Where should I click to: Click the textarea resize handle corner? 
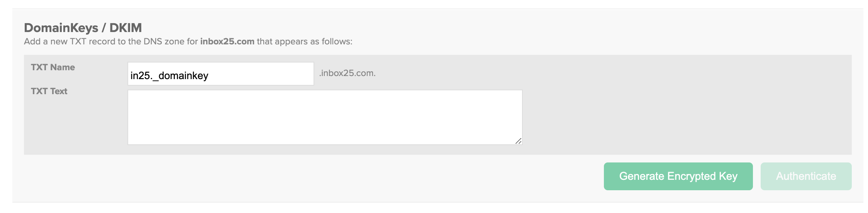(x=519, y=141)
